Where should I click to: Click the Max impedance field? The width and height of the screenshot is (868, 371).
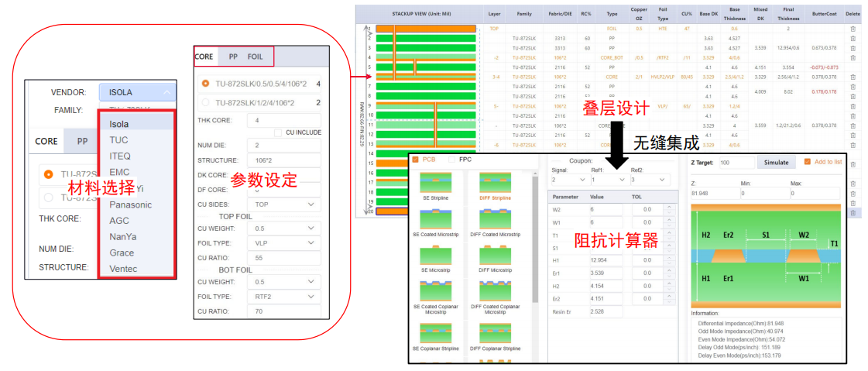click(x=815, y=194)
